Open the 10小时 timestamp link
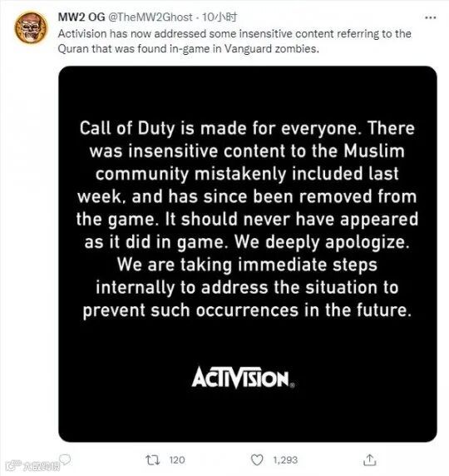Image resolution: width=449 pixels, height=476 pixels. coord(220,17)
